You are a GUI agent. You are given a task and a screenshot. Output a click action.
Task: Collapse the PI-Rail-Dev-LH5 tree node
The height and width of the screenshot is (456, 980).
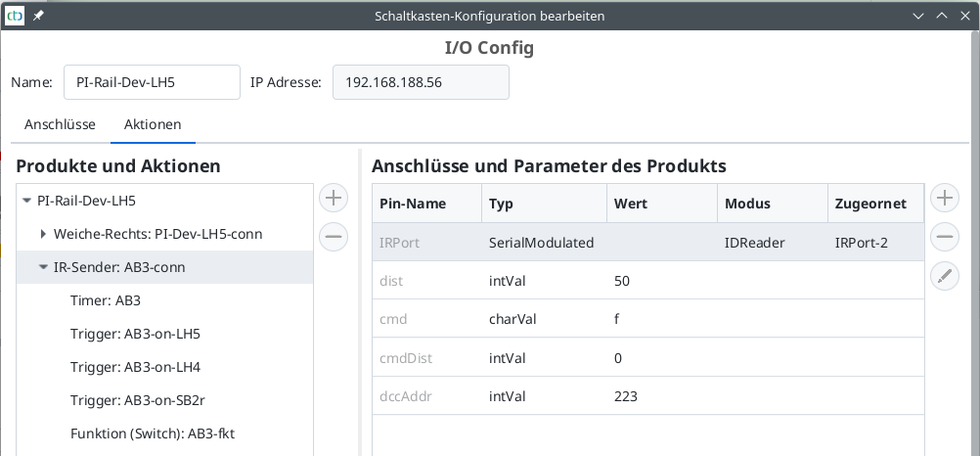(x=26, y=202)
